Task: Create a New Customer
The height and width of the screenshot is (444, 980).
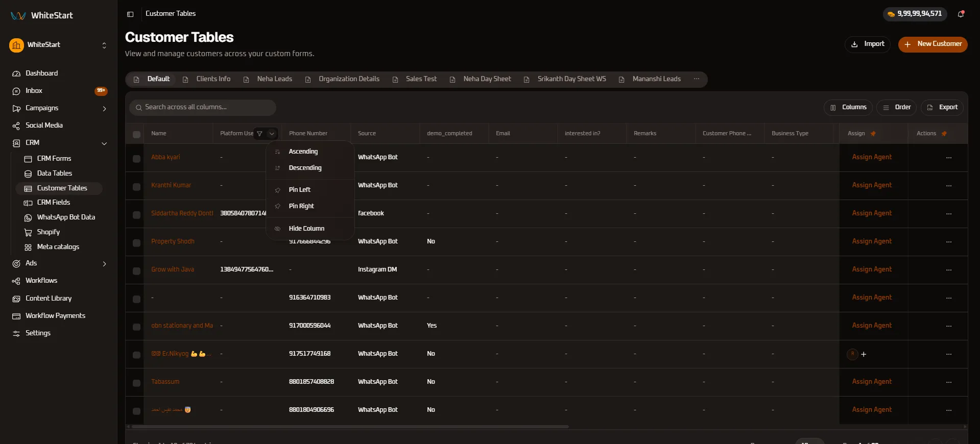Action: pos(933,44)
